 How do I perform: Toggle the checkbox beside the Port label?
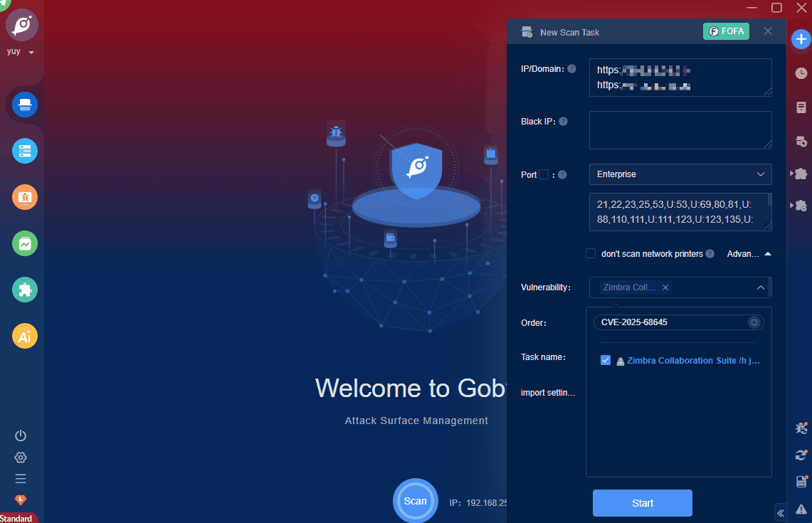[x=543, y=173]
